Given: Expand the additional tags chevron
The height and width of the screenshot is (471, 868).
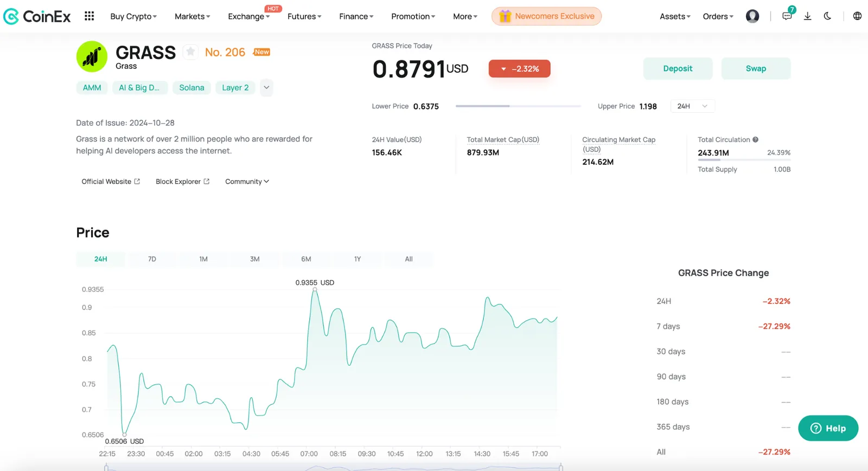Looking at the screenshot, I should click(x=266, y=87).
